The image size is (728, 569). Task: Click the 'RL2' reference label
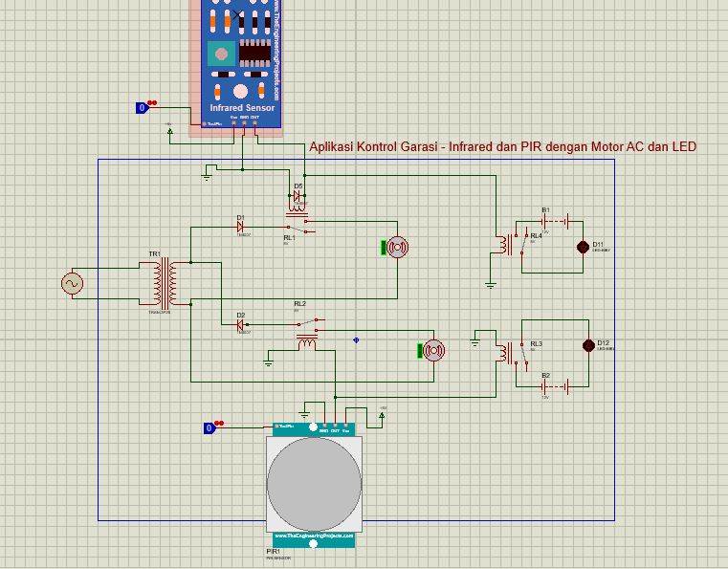click(300, 303)
